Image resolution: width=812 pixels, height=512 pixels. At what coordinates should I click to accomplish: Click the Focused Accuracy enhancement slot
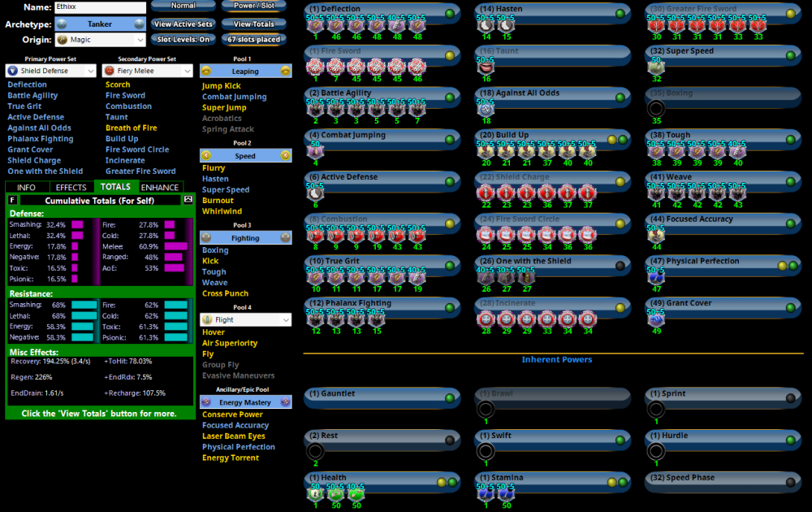pyautogui.click(x=656, y=234)
